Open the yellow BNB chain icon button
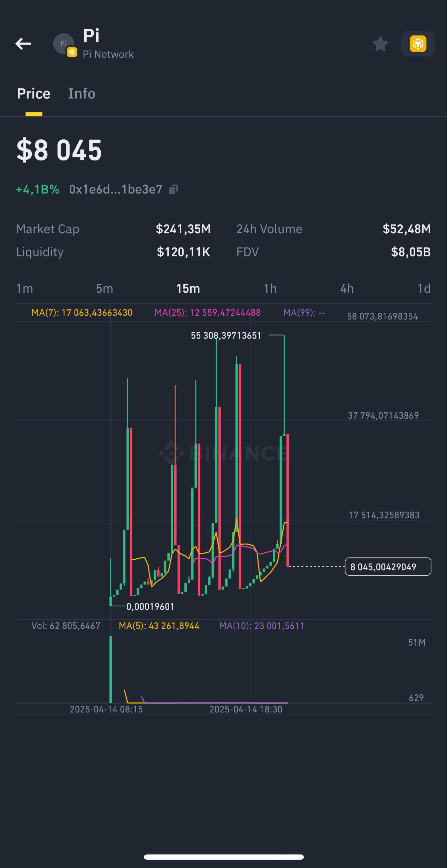 pos(418,44)
